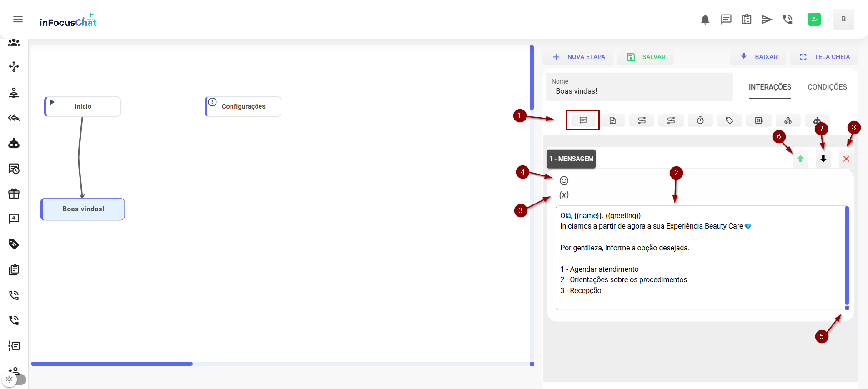Click the stopwatch timer interaction icon
Screen dimensions: 868x389
click(x=700, y=120)
